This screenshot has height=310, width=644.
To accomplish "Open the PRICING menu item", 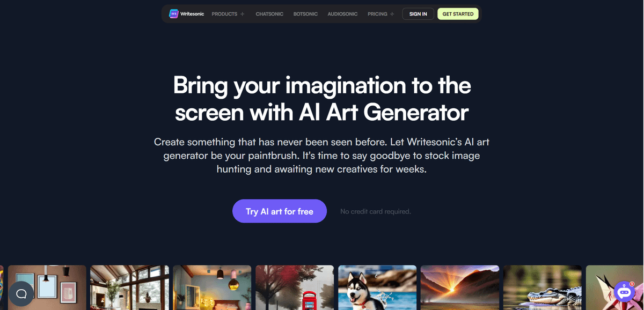I will coord(377,14).
